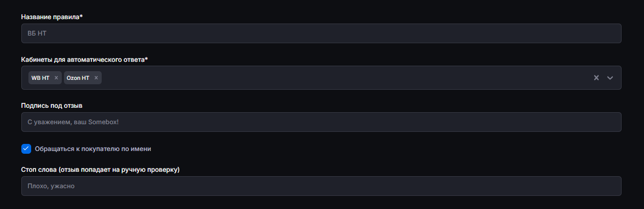Click the 'Название правила' field label
The width and height of the screenshot is (644, 209).
point(52,16)
